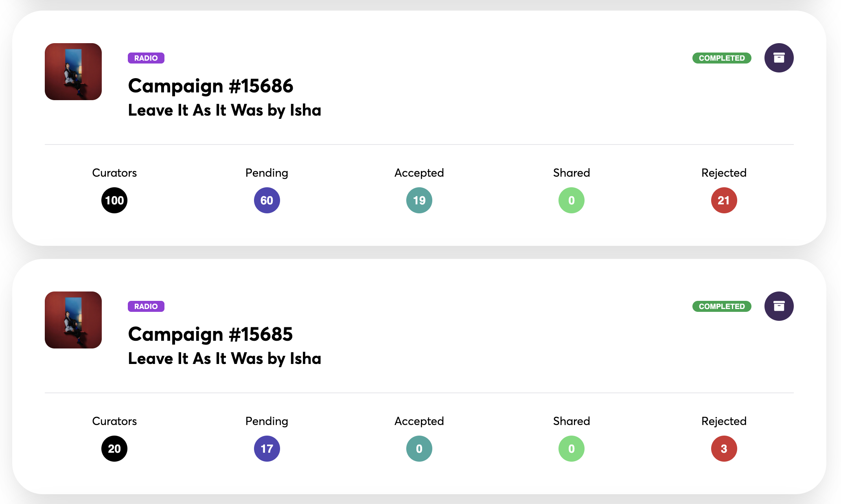This screenshot has height=504, width=841.
Task: Click the 3 rejected count badge
Action: click(x=724, y=449)
